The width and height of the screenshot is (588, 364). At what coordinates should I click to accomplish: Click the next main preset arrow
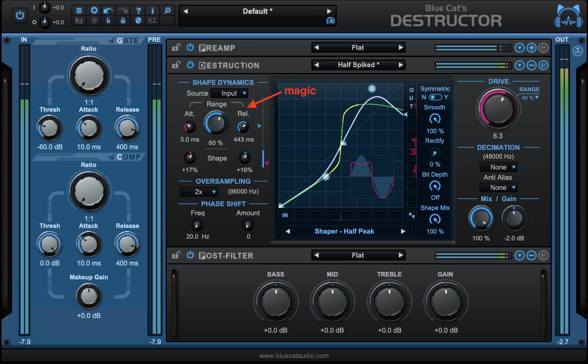coord(329,11)
